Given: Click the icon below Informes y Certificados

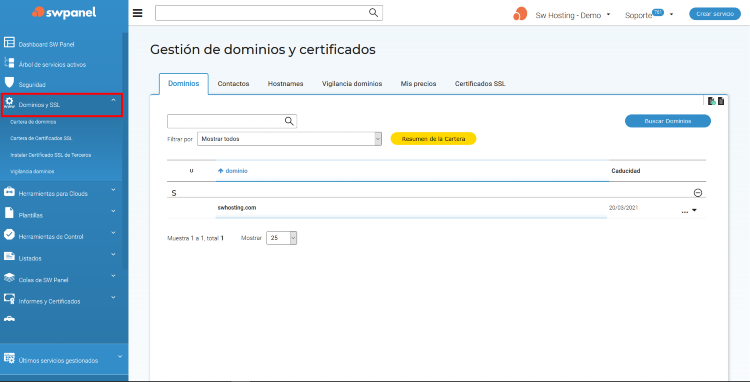Looking at the screenshot, I should [x=9, y=319].
